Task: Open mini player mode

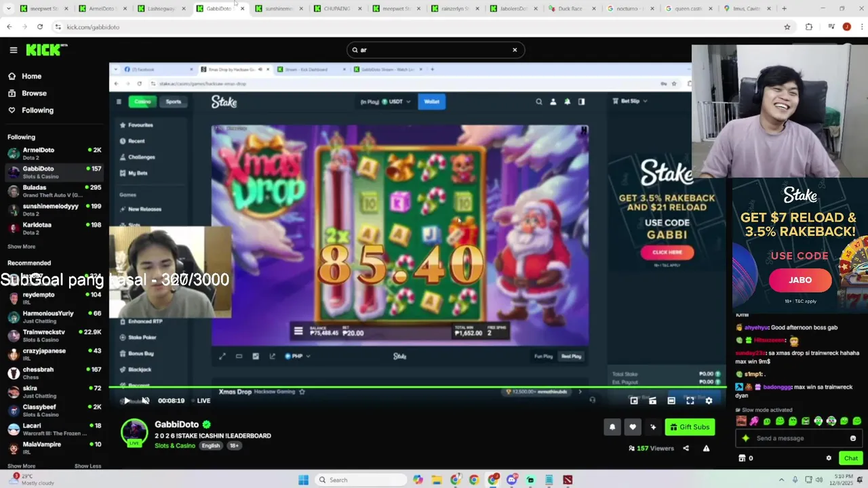Action: pos(633,401)
